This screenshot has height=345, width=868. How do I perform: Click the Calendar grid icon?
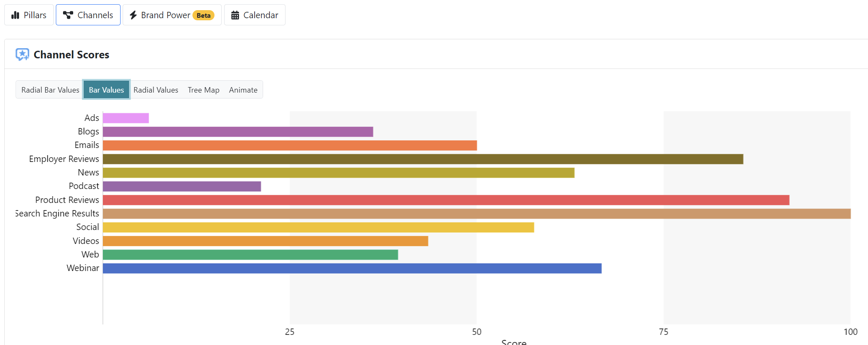point(235,15)
